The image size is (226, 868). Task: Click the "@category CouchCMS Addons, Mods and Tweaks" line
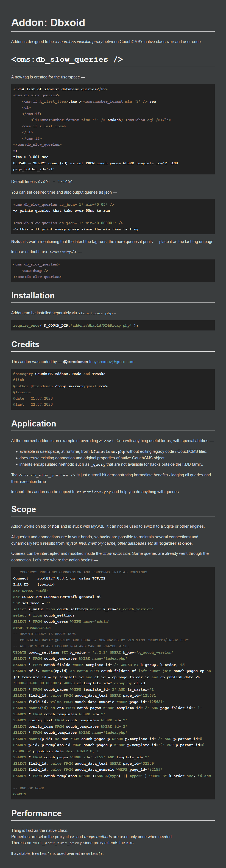59,374
